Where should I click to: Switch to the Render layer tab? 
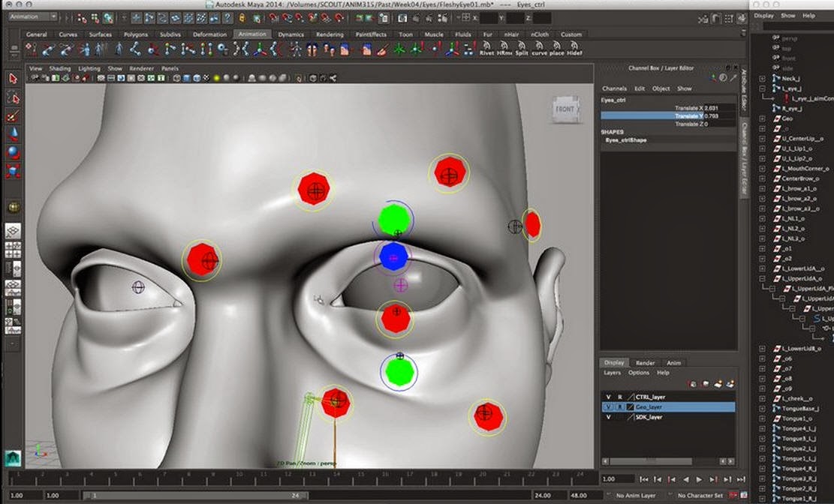click(645, 362)
